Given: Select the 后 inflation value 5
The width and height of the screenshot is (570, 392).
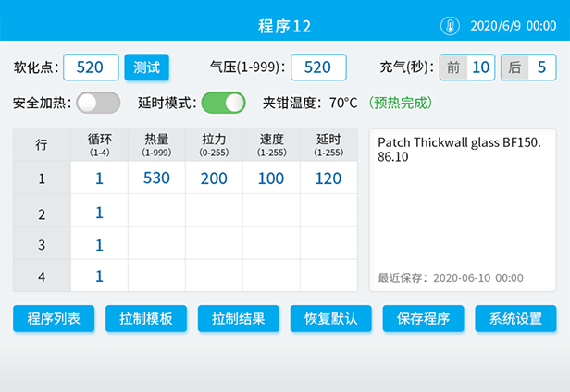Looking at the screenshot, I should [541, 67].
